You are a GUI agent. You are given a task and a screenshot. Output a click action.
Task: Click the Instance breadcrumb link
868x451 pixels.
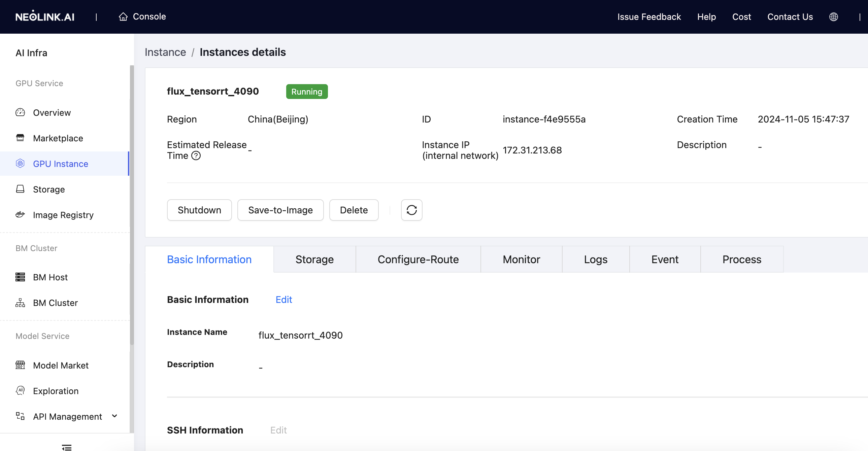click(x=165, y=52)
